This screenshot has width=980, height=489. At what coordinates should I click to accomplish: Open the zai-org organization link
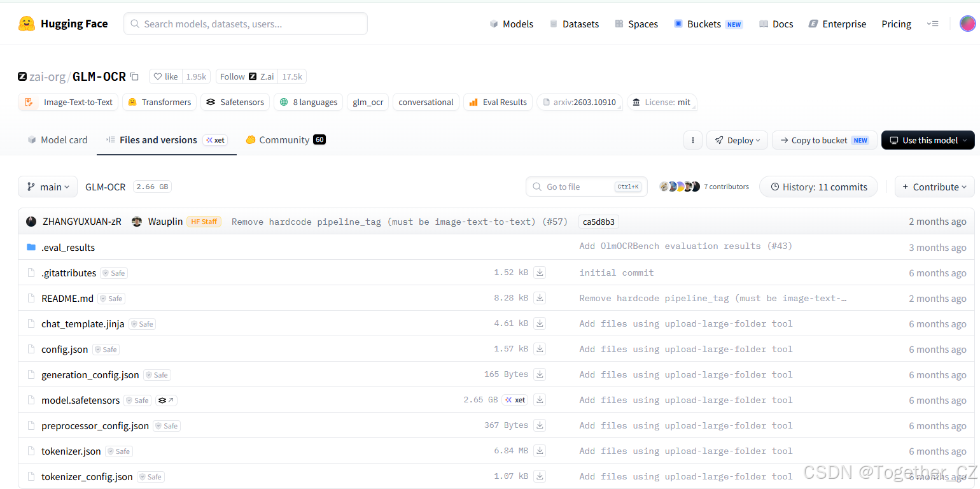point(47,76)
